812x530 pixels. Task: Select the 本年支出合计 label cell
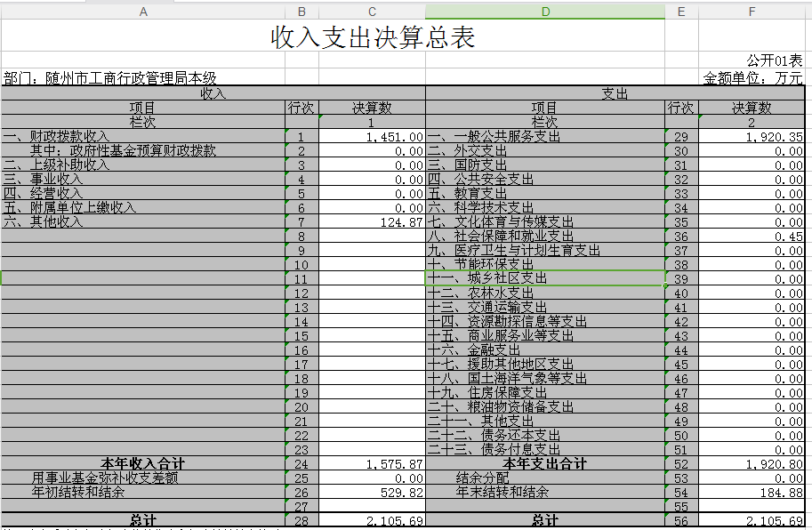point(544,464)
